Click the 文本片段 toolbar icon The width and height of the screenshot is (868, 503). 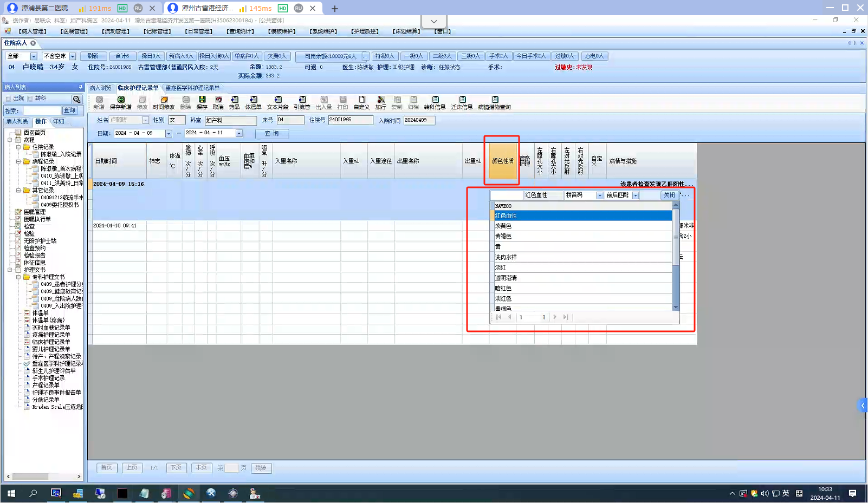tap(277, 100)
